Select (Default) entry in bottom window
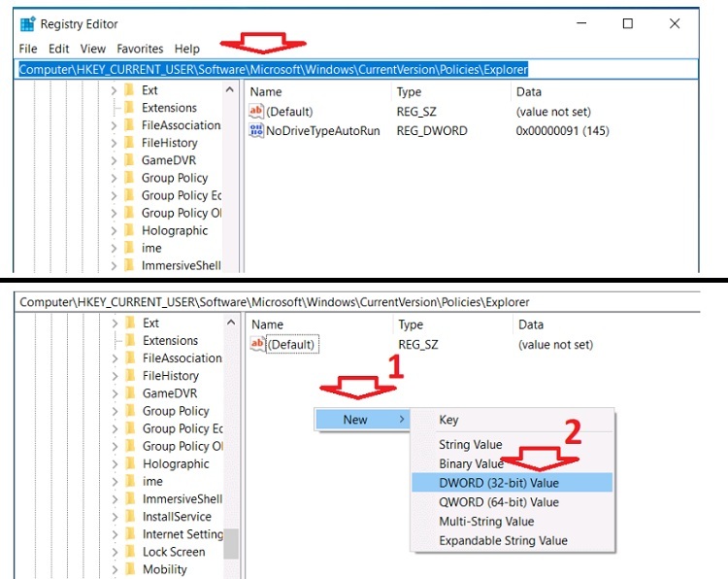Viewport: 728px width, 579px height. pos(291,344)
